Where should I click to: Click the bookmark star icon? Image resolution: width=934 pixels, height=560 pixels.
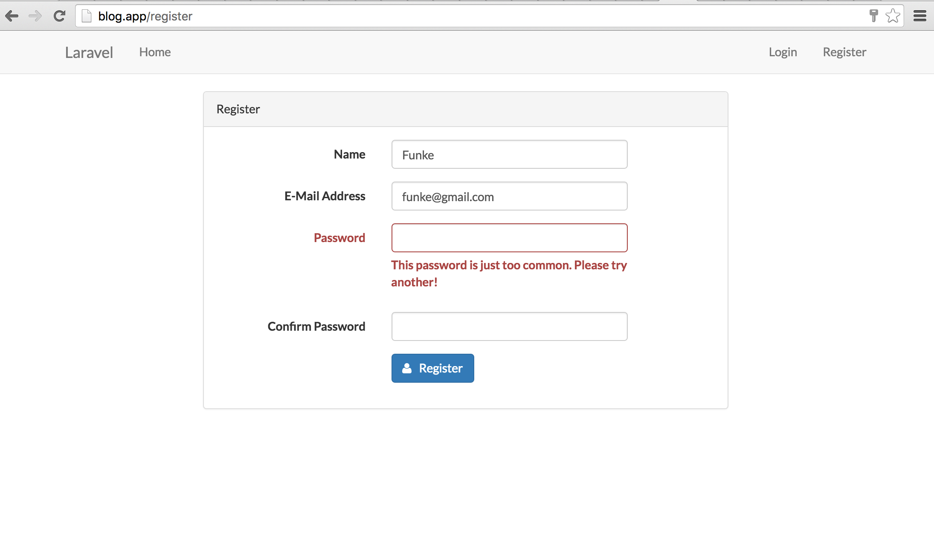(x=892, y=16)
